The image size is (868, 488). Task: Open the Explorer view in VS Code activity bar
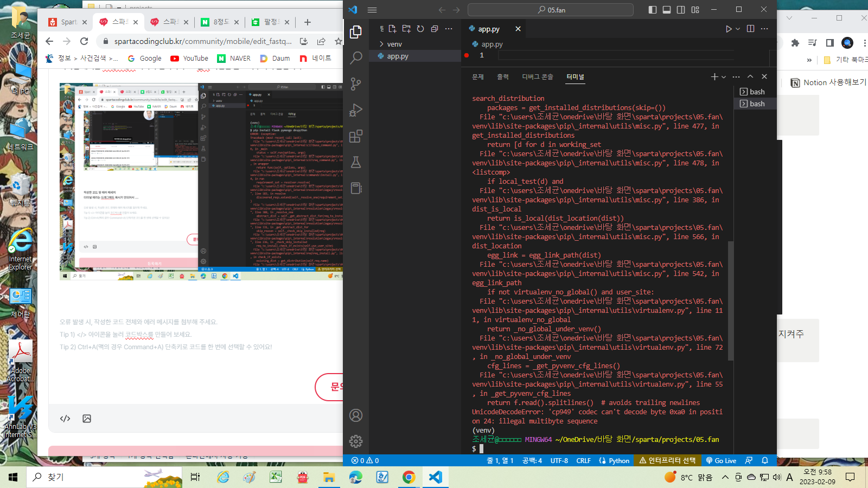pos(356,32)
